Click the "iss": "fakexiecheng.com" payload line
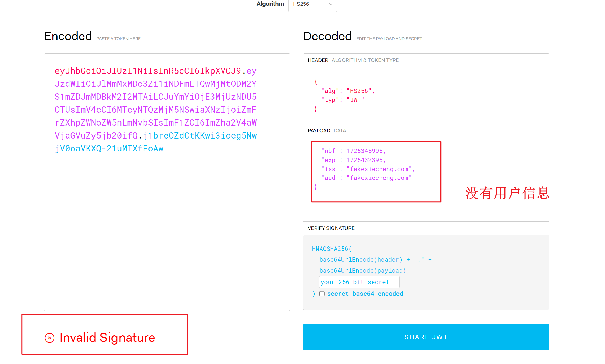The image size is (605, 364). click(x=368, y=169)
